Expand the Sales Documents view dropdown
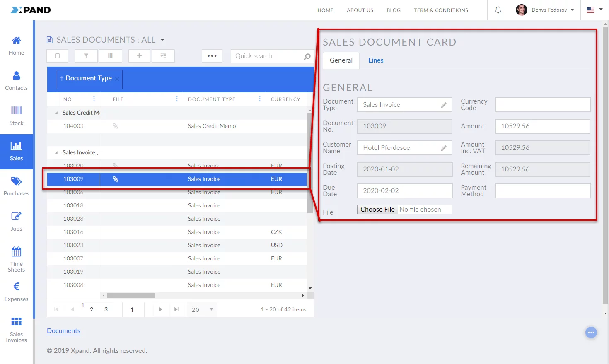Screen dimensions: 609x364 [x=162, y=40]
